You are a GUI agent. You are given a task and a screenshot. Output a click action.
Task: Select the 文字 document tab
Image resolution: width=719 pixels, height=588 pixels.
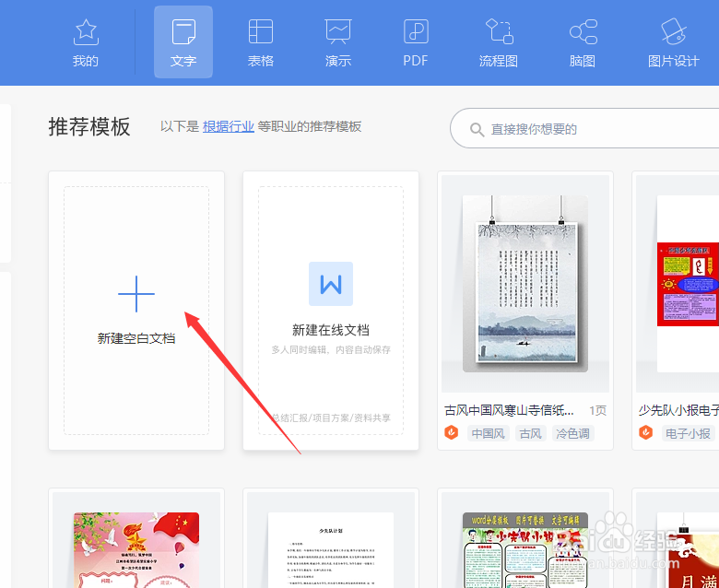[x=183, y=42]
